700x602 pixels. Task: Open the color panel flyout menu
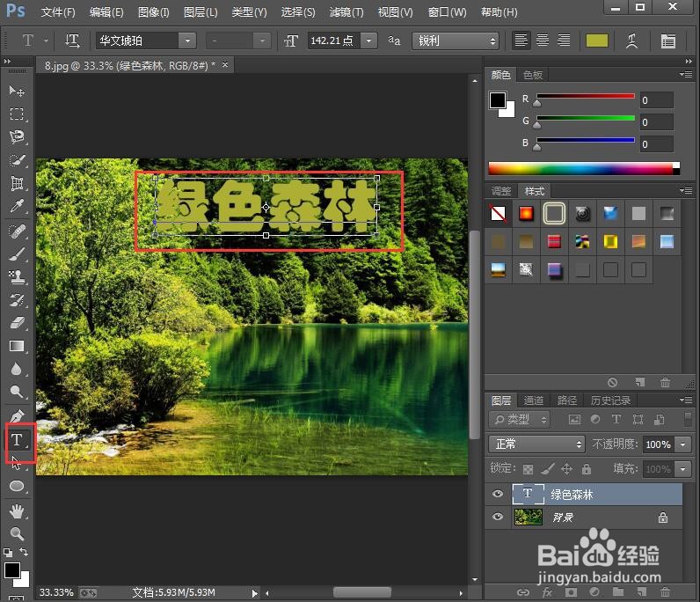tap(686, 74)
